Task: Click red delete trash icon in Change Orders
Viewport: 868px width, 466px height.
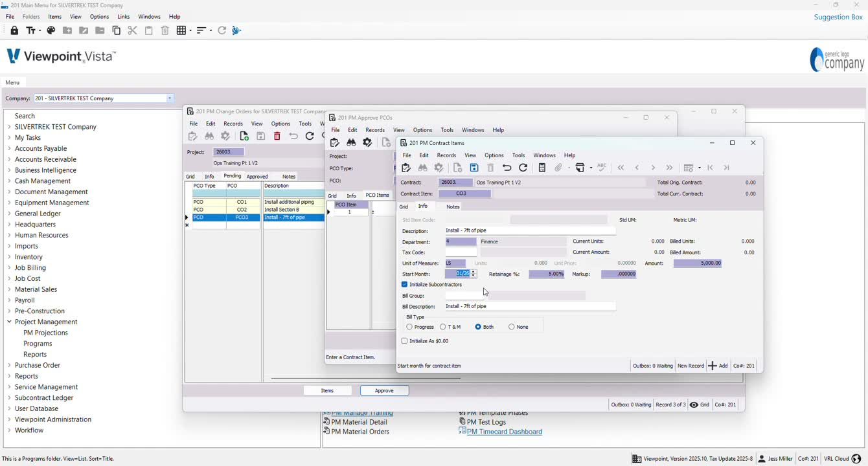Action: pyautogui.click(x=277, y=136)
